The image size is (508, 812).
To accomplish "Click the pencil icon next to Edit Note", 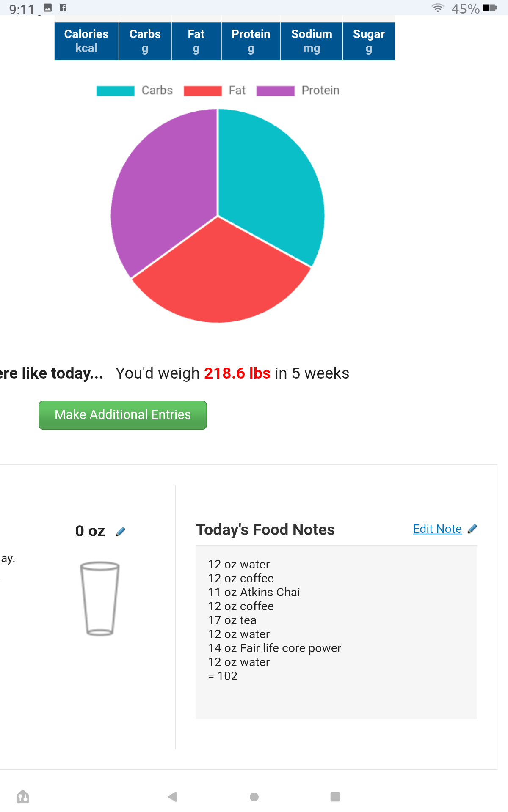I will click(x=472, y=529).
